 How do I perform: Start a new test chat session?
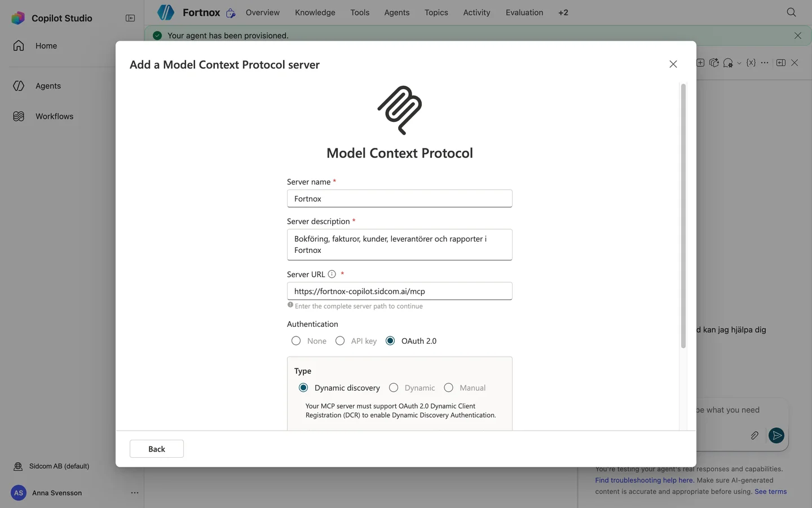700,63
